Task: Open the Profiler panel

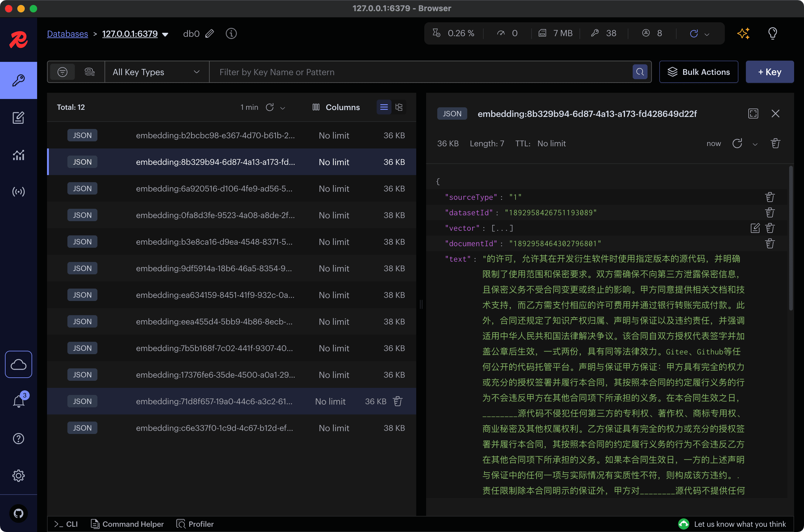Action: click(x=195, y=524)
